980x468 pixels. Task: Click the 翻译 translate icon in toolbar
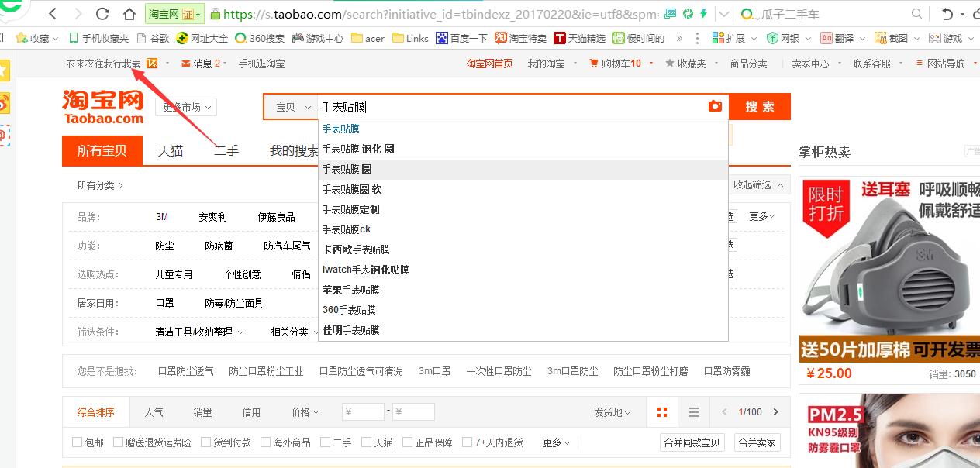pos(843,36)
